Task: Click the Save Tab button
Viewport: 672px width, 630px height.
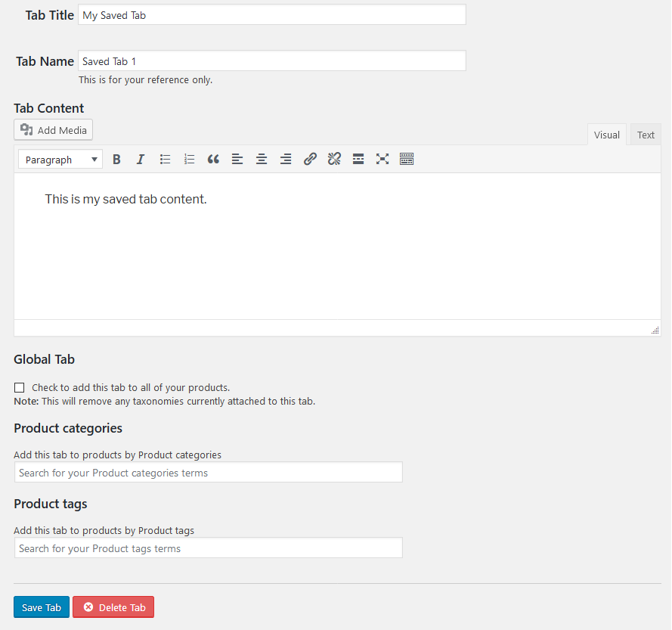Action: coord(42,607)
